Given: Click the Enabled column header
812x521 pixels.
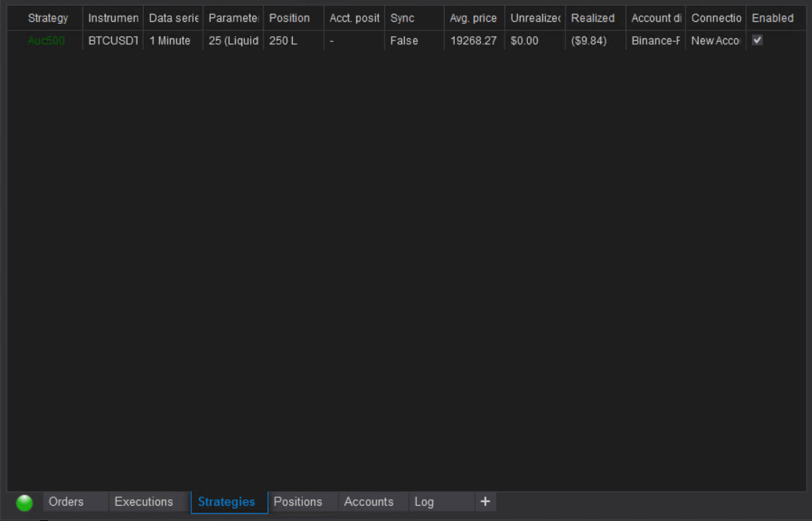Looking at the screenshot, I should pos(776,18).
